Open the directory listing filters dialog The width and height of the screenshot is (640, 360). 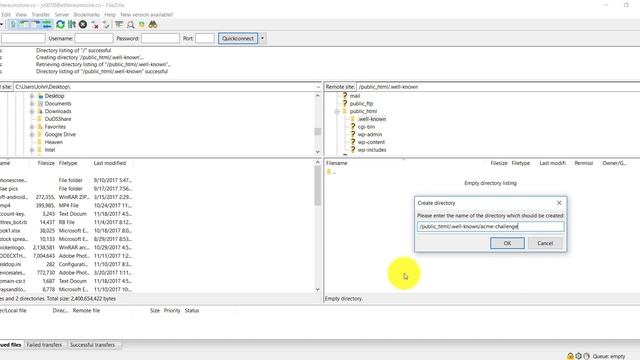click(119, 24)
